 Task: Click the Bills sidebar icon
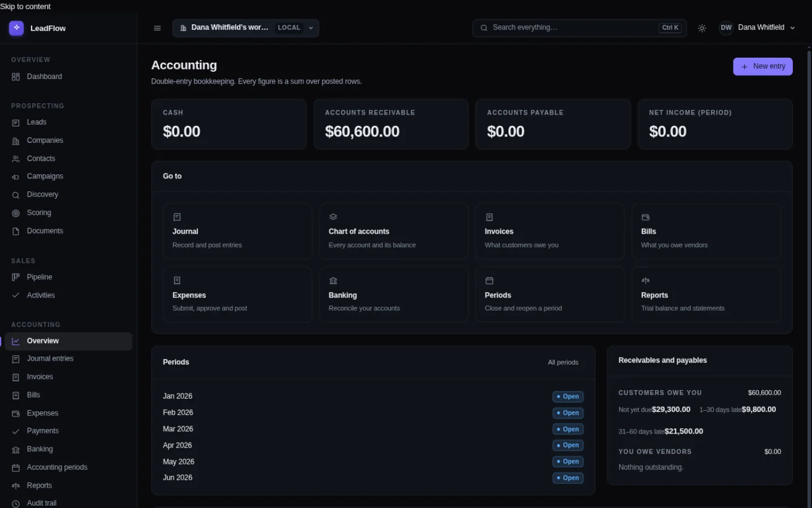click(16, 395)
